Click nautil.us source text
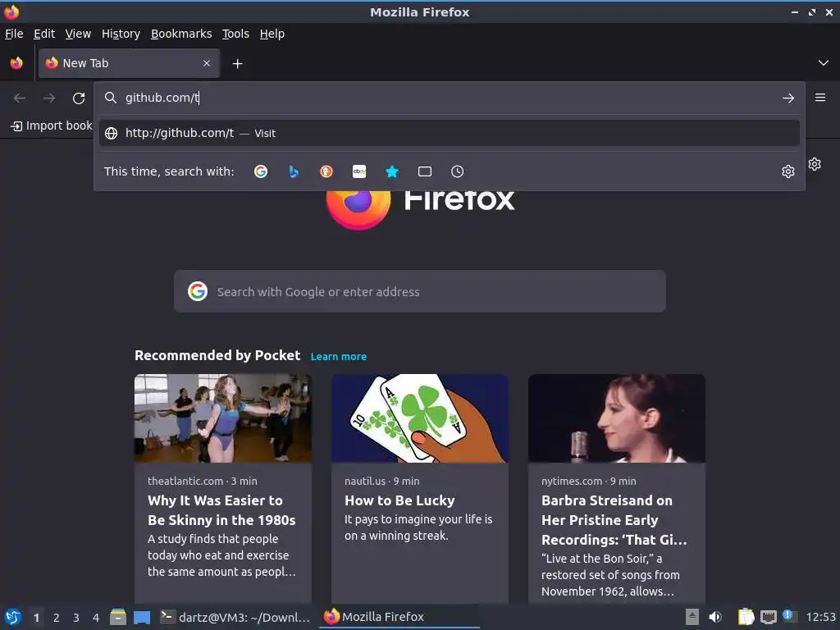This screenshot has height=630, width=840. click(365, 481)
